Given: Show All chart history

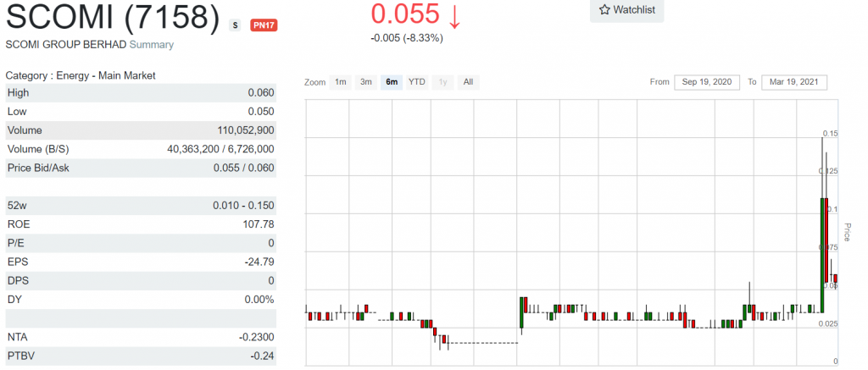Looking at the screenshot, I should coord(468,82).
